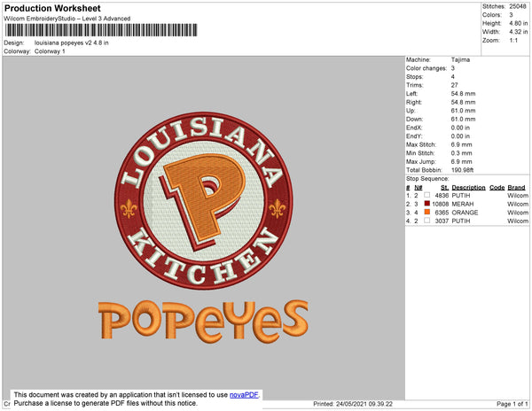Click stitch count 6365 in ORANGE row
Image resolution: width=532 pixels, height=411 pixels.
pyautogui.click(x=442, y=213)
